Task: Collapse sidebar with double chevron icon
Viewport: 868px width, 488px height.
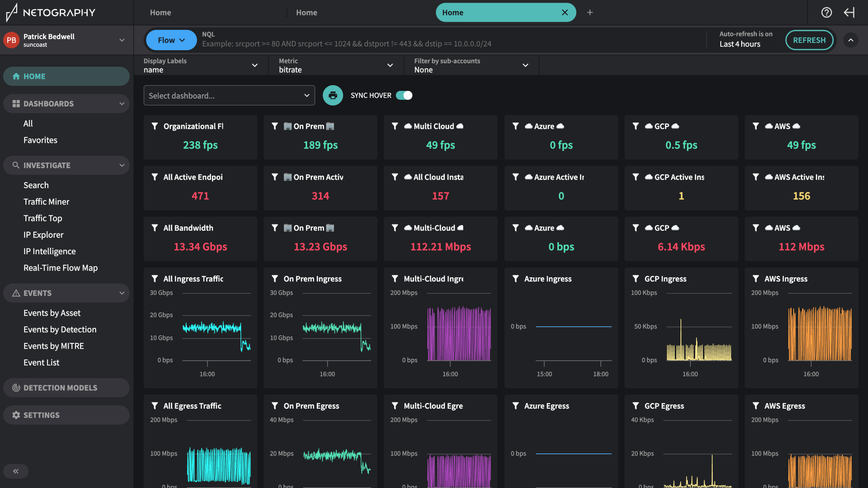Action: [x=16, y=471]
